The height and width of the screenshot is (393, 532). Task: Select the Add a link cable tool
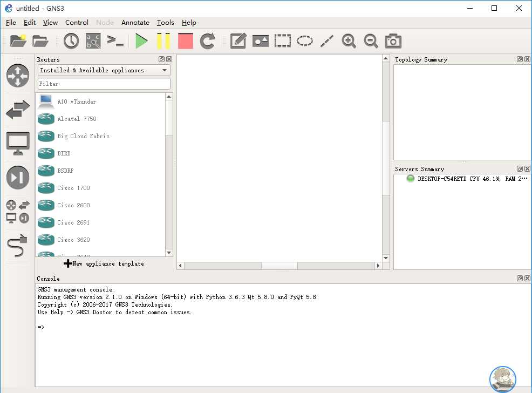[17, 246]
